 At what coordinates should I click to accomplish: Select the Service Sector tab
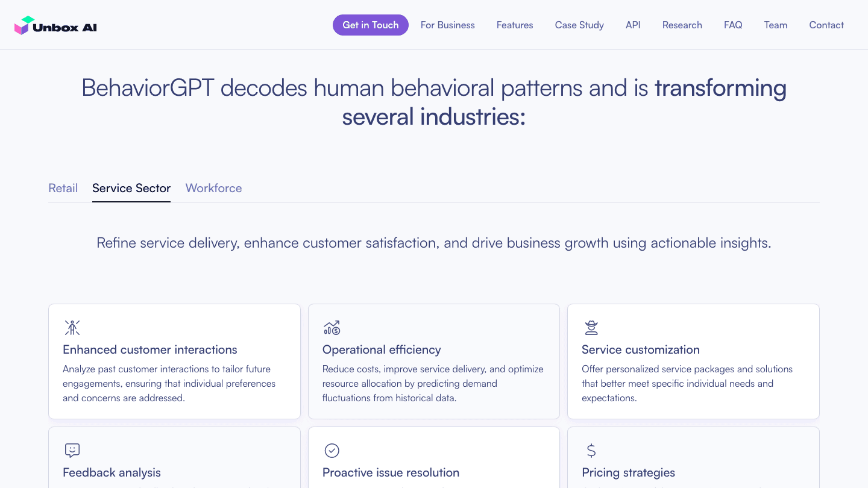131,188
